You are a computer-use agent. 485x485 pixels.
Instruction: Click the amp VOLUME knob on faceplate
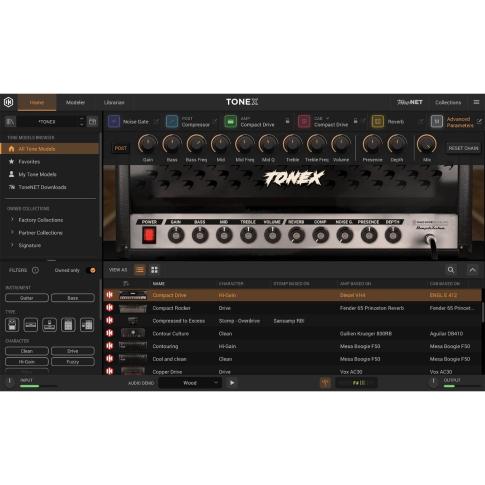272,235
